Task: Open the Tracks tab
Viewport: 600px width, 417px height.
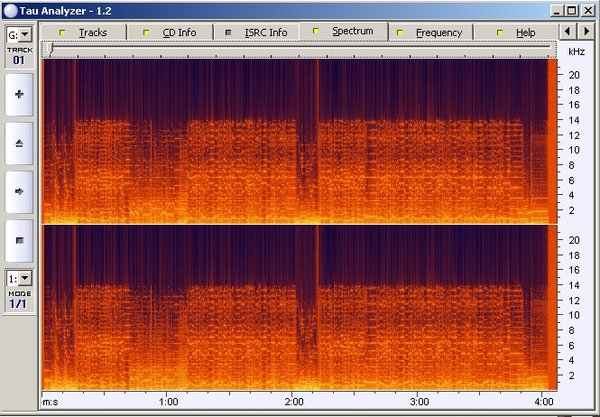Action: tap(83, 33)
